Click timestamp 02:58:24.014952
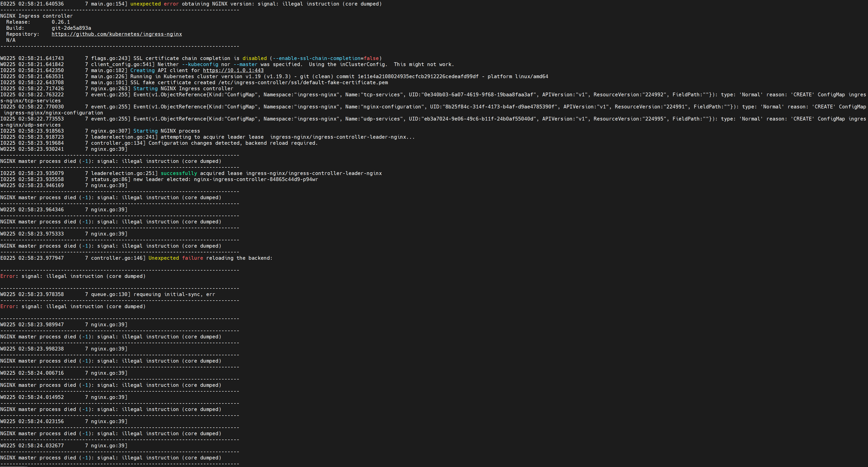868x467 pixels. coord(41,397)
